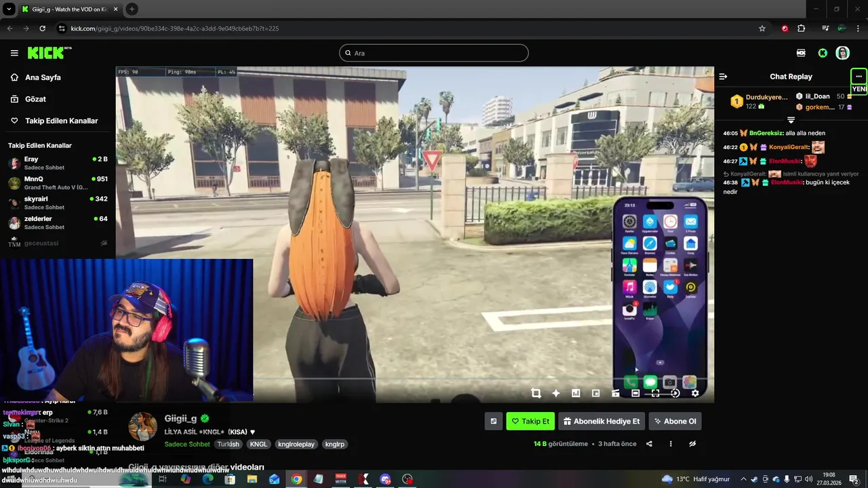Screen dimensions: 868x488
Task: Select the knglroleplay tag
Action: (x=296, y=444)
